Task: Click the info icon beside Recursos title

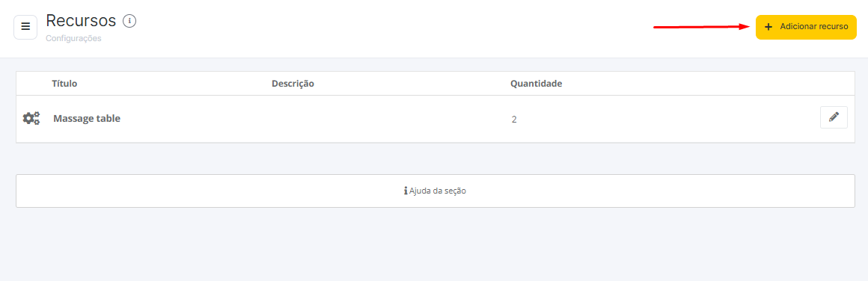Action: [129, 21]
